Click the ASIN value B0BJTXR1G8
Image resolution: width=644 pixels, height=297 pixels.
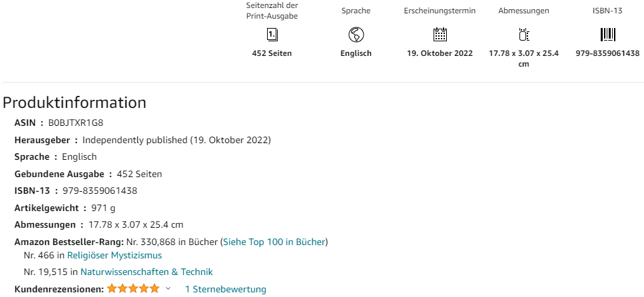click(75, 123)
